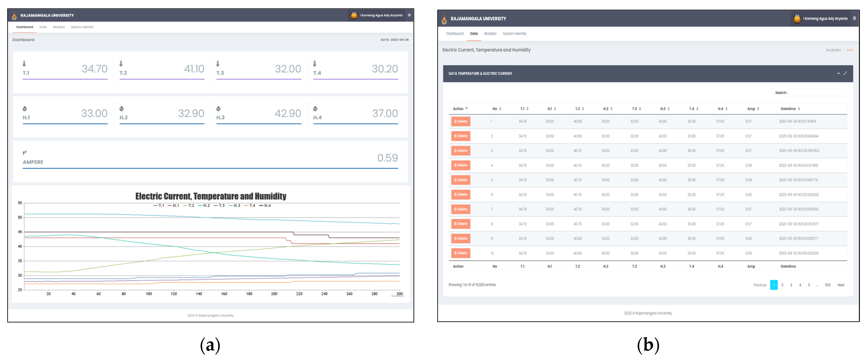Open System Identity tab in dashboard
The width and height of the screenshot is (868, 359).
point(82,27)
